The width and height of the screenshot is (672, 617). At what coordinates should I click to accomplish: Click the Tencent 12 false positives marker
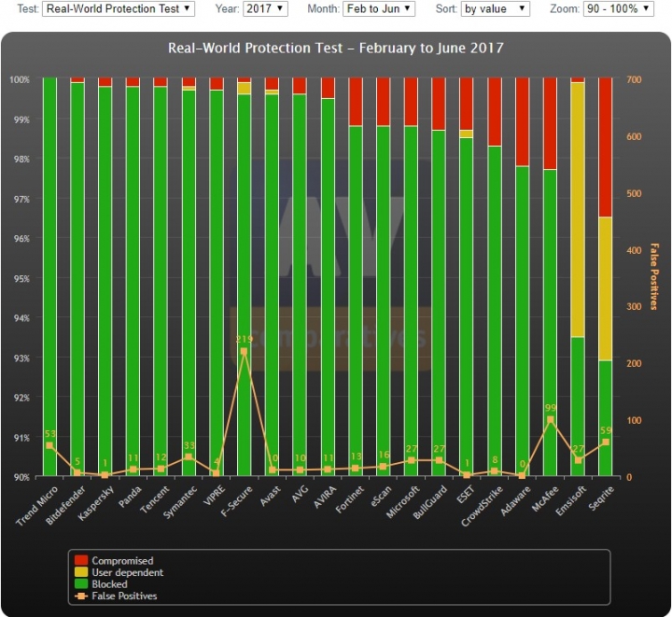click(x=161, y=469)
